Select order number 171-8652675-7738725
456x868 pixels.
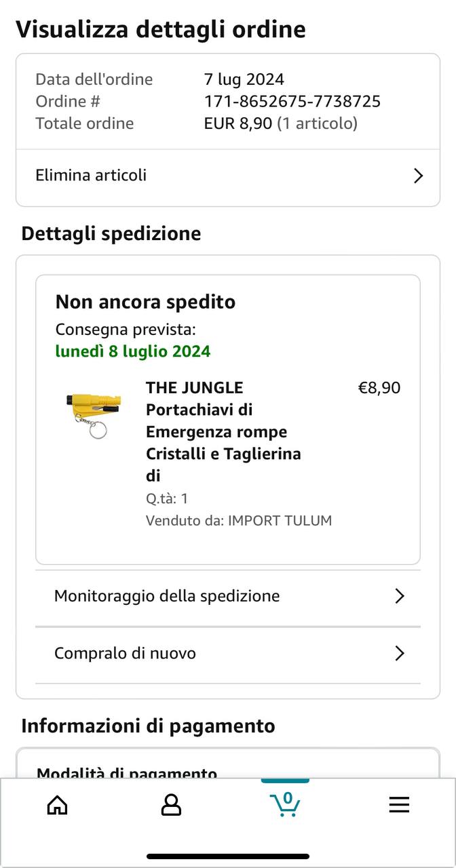(x=292, y=102)
